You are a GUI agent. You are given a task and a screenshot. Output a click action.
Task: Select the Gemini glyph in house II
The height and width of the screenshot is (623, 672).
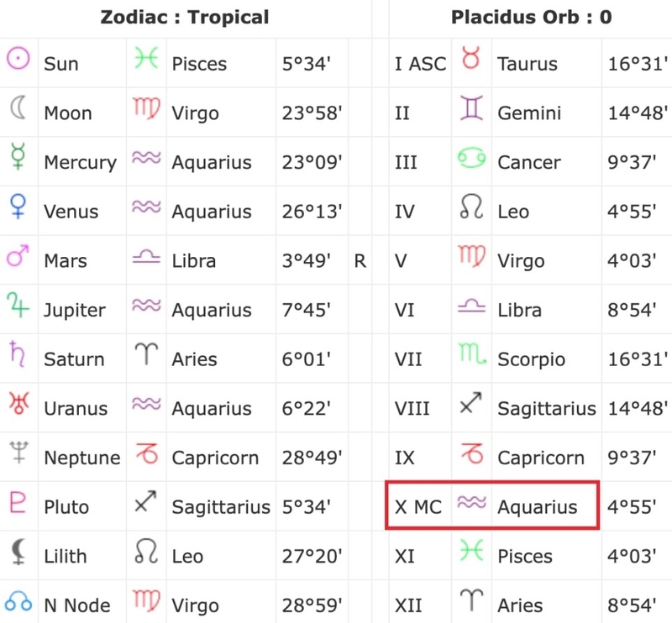pos(471,107)
